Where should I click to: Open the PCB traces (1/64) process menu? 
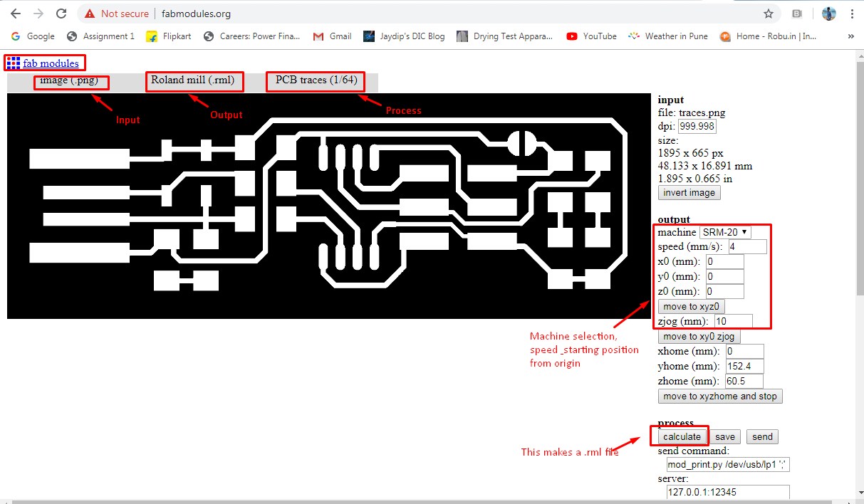pyautogui.click(x=316, y=80)
